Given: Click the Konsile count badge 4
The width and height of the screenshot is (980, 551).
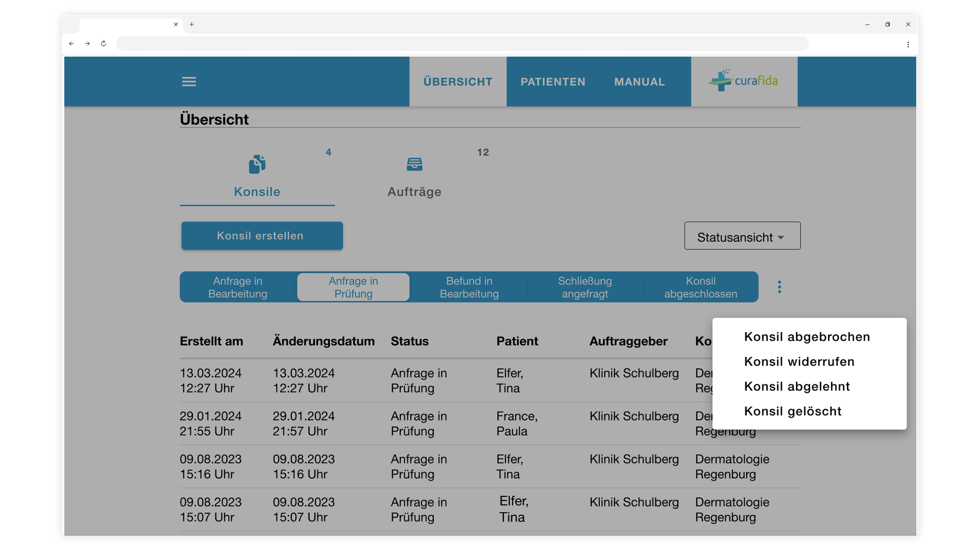Looking at the screenshot, I should 328,152.
